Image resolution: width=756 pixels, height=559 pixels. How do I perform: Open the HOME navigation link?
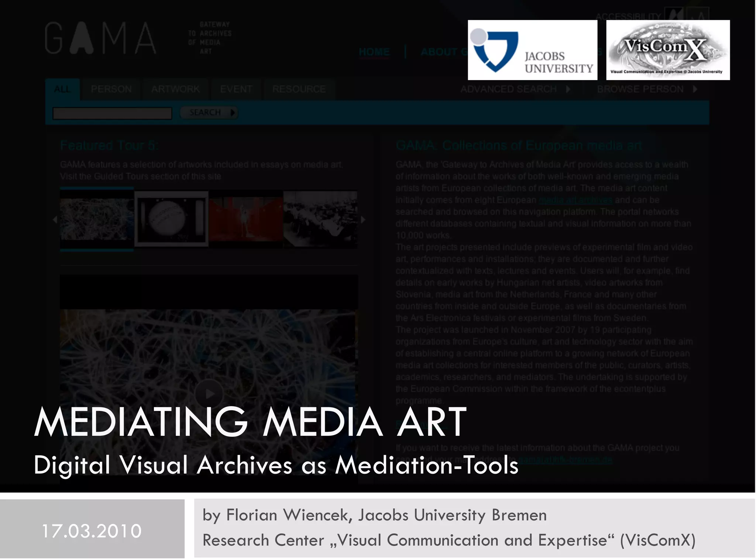[374, 52]
